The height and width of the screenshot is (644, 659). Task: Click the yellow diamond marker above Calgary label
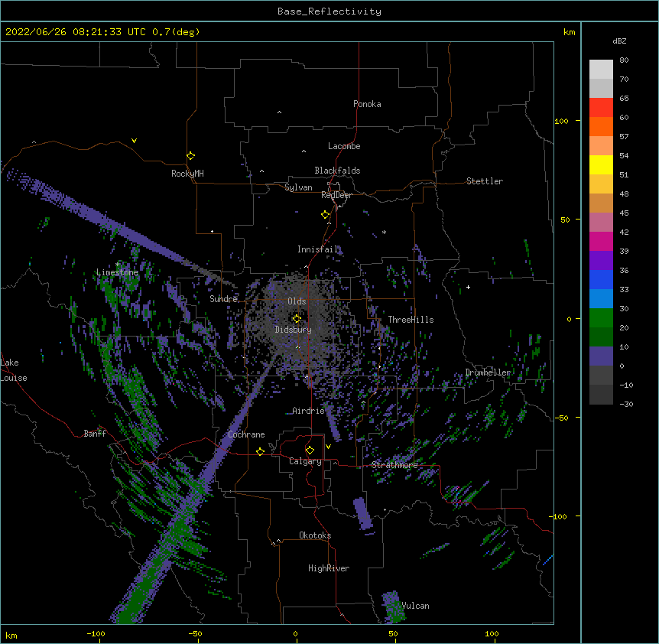pyautogui.click(x=310, y=450)
